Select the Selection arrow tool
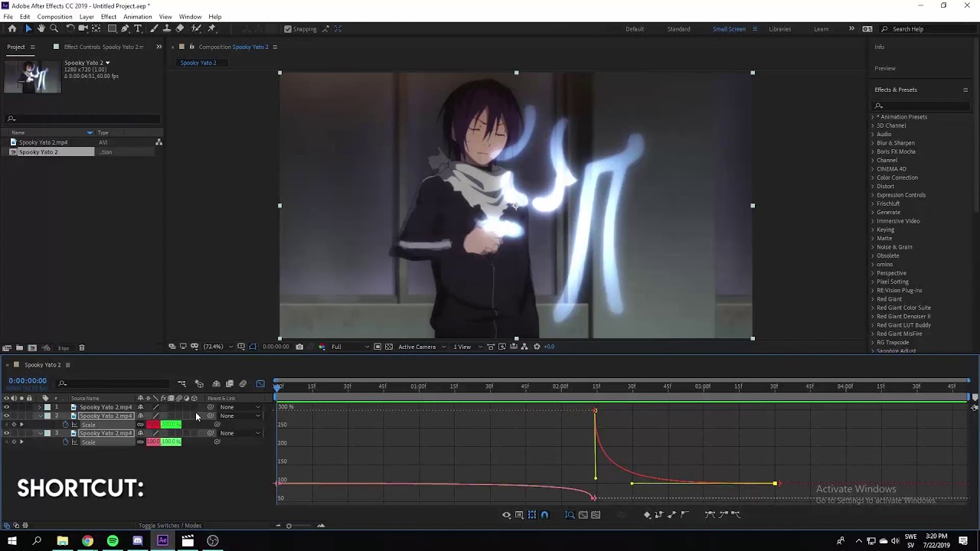980x551 pixels. (28, 28)
